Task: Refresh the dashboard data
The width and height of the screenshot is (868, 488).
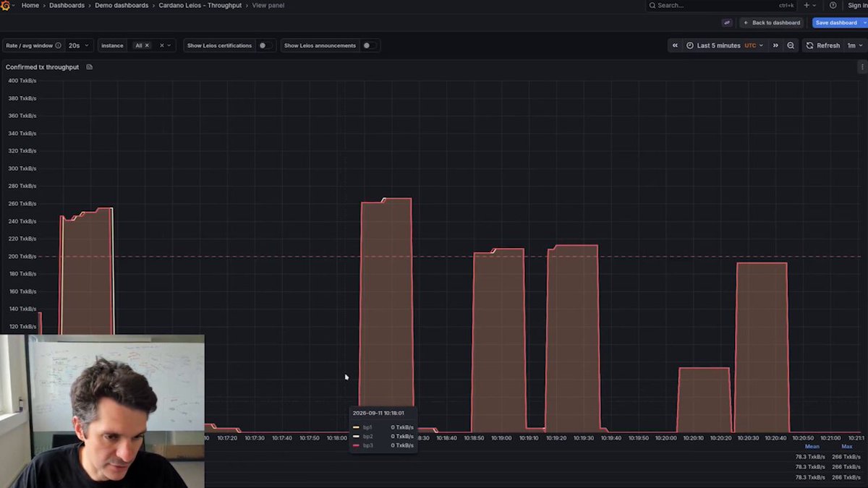Action: (823, 46)
